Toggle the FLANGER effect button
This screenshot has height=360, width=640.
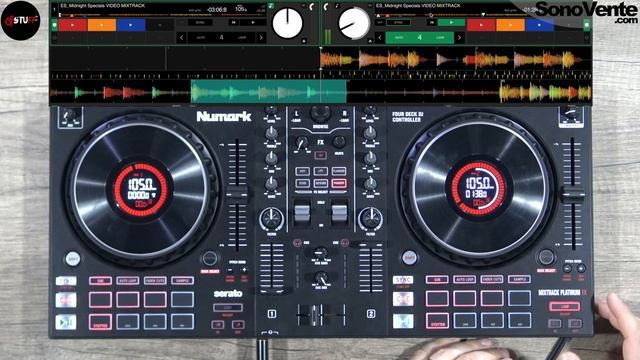(339, 171)
